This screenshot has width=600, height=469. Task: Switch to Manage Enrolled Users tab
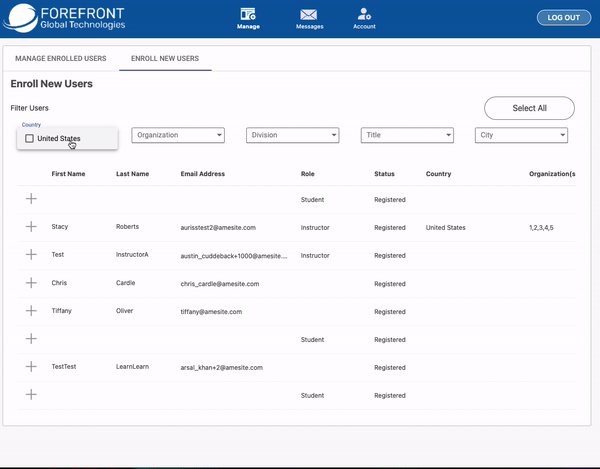tap(61, 59)
